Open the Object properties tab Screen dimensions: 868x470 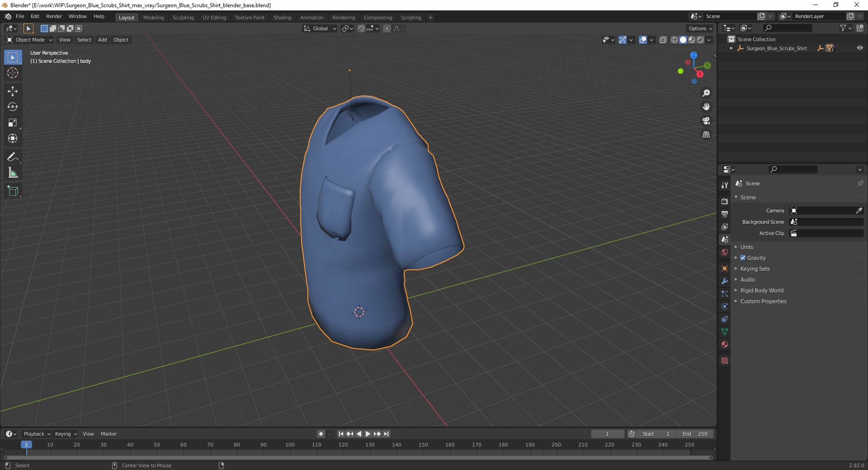725,268
